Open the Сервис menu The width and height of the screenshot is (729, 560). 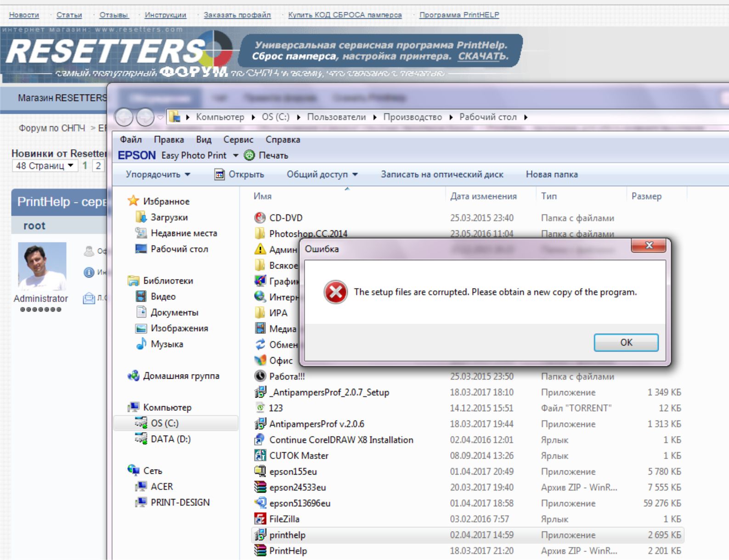[x=238, y=140]
